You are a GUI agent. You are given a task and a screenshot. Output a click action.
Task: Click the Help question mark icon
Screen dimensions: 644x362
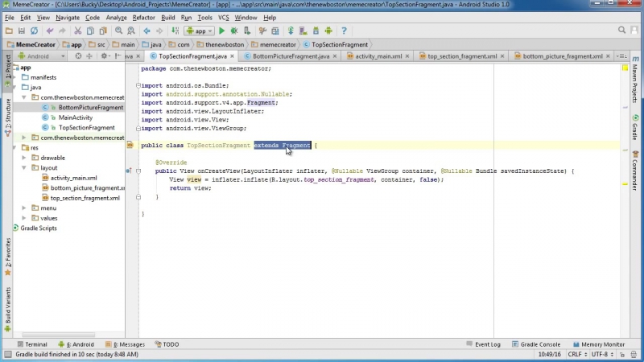(x=345, y=31)
